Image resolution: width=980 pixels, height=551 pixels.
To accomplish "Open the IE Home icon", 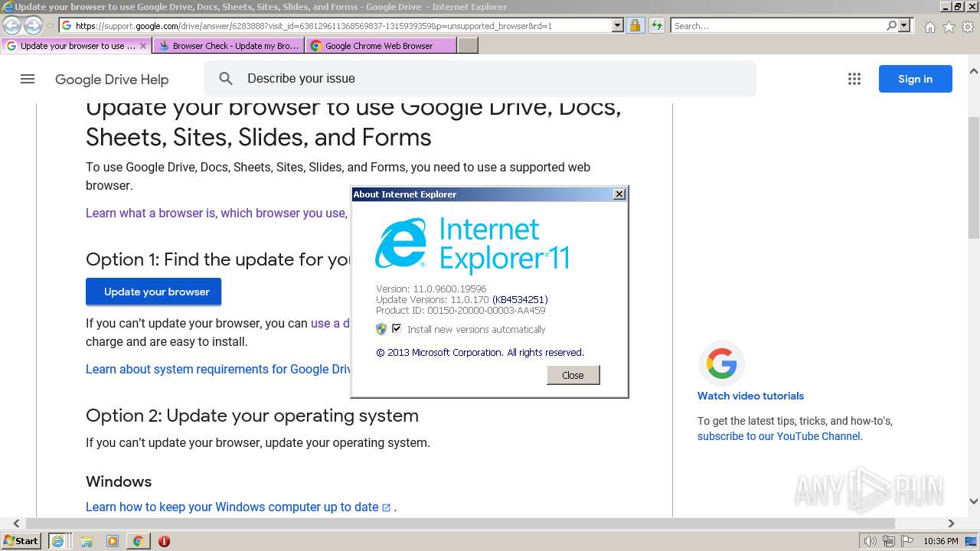I will pos(929,27).
